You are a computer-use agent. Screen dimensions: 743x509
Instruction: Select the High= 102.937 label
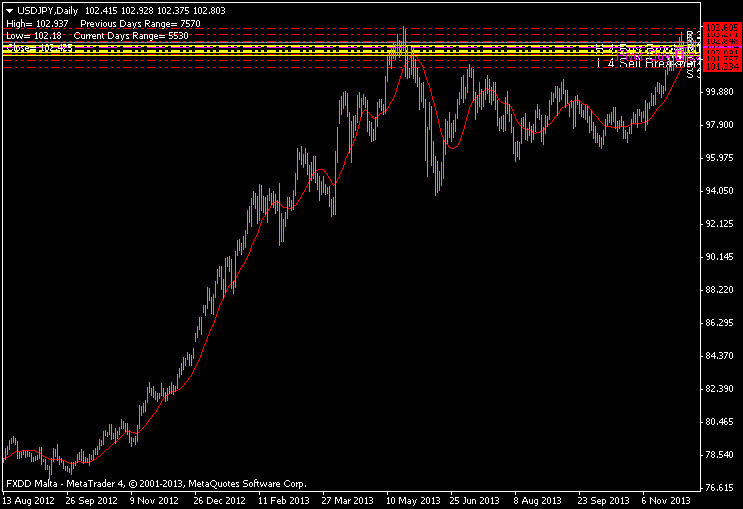pos(37,23)
